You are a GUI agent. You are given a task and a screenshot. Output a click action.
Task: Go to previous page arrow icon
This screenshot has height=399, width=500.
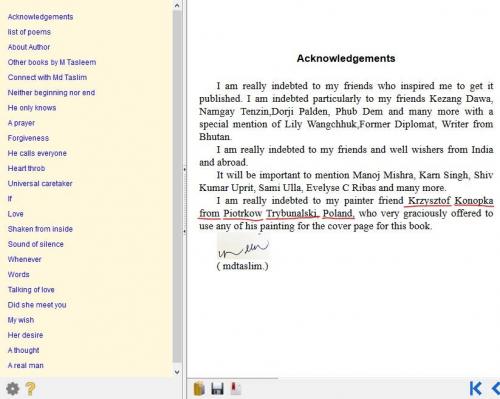coord(496,388)
